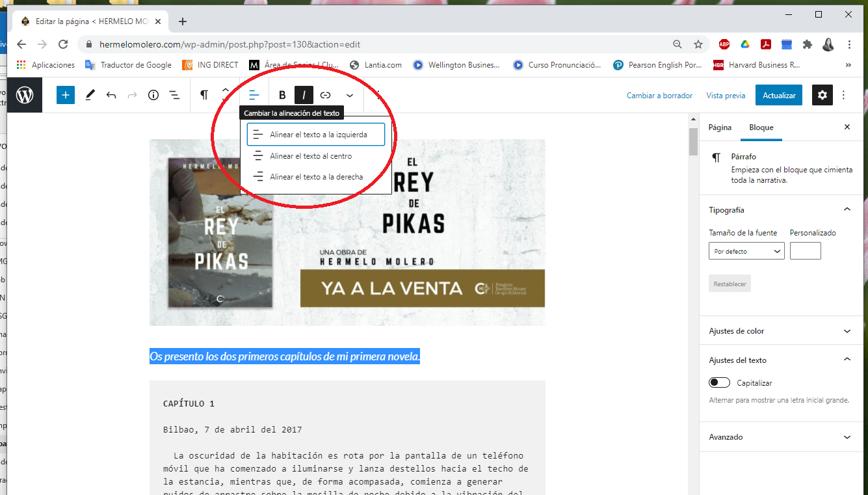Image resolution: width=868 pixels, height=495 pixels.
Task: Bookmark this page with star icon
Action: (698, 44)
